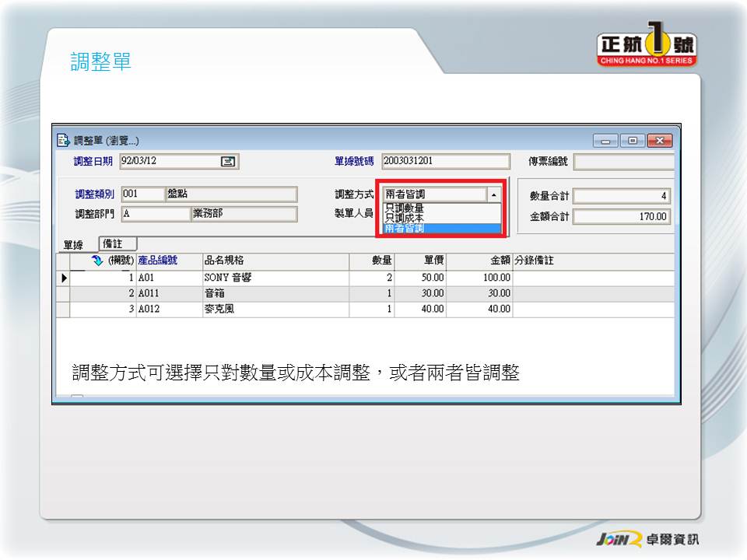Maximize the 調整單 window
The image size is (747, 560).
(633, 141)
